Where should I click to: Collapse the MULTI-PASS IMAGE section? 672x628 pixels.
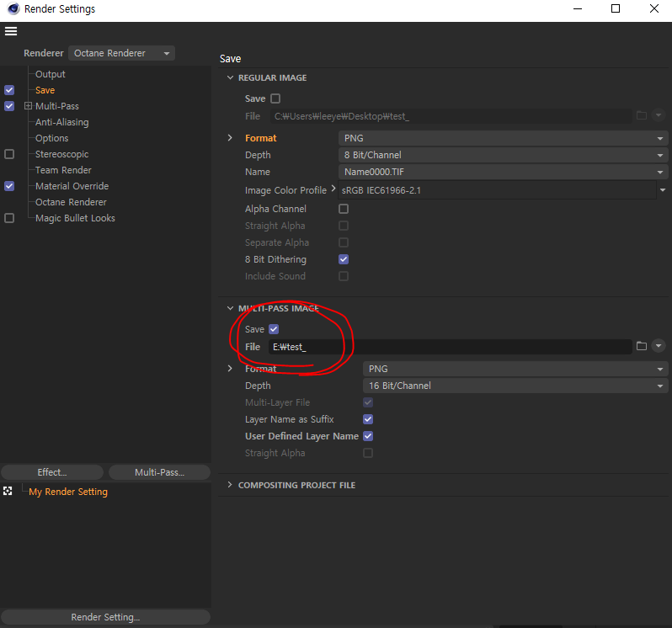(230, 308)
